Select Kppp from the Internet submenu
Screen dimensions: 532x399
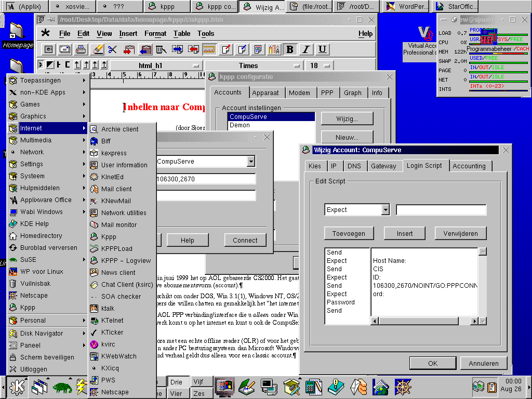click(122, 237)
